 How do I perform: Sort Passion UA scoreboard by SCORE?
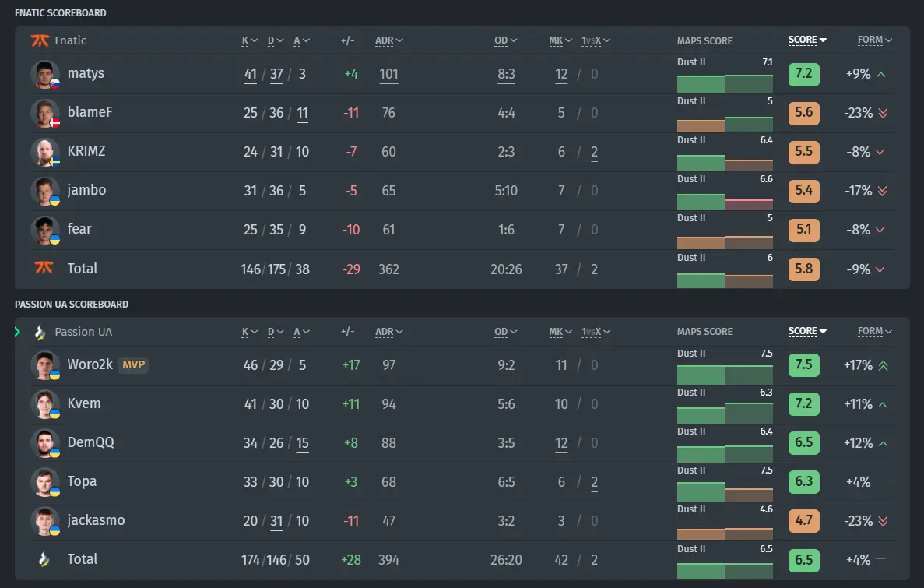(x=807, y=332)
